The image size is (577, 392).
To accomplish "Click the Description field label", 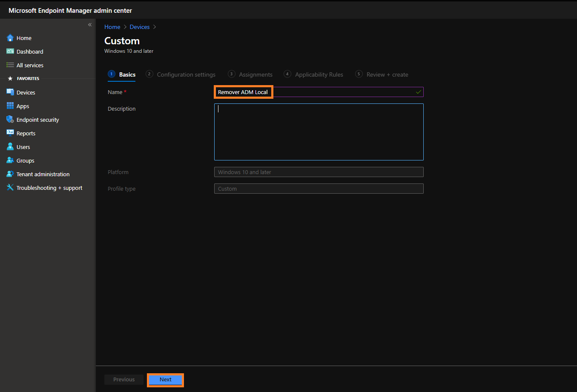I will point(122,109).
